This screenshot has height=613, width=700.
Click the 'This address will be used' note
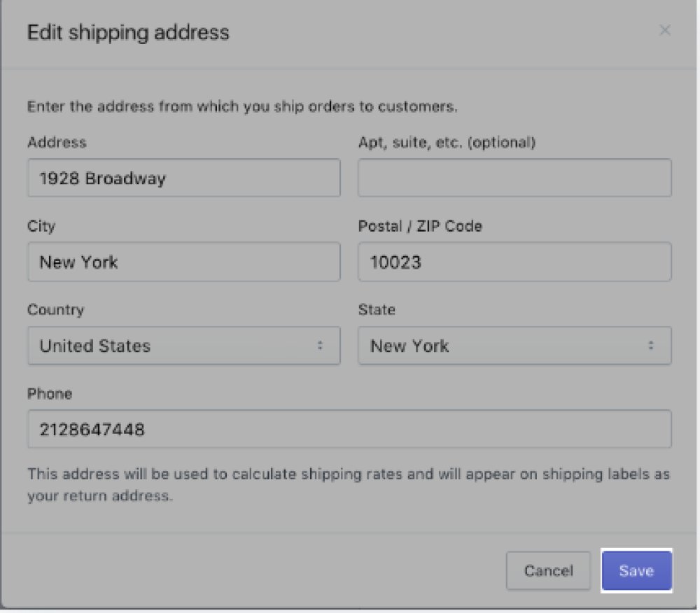pyautogui.click(x=349, y=484)
